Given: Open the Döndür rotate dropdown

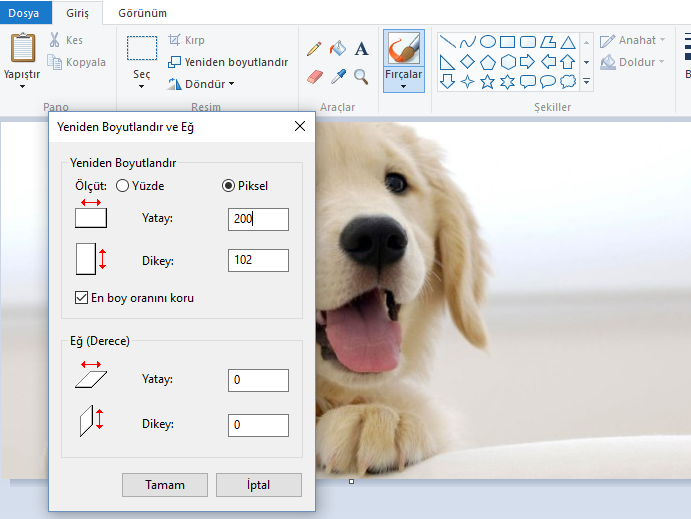Looking at the screenshot, I should pos(201,84).
